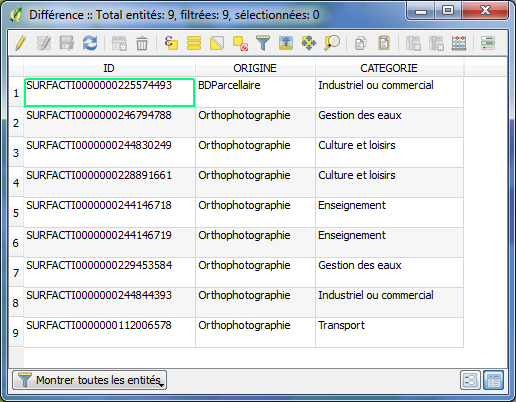Pan map to selected rows
Image resolution: width=516 pixels, height=402 pixels.
click(309, 43)
